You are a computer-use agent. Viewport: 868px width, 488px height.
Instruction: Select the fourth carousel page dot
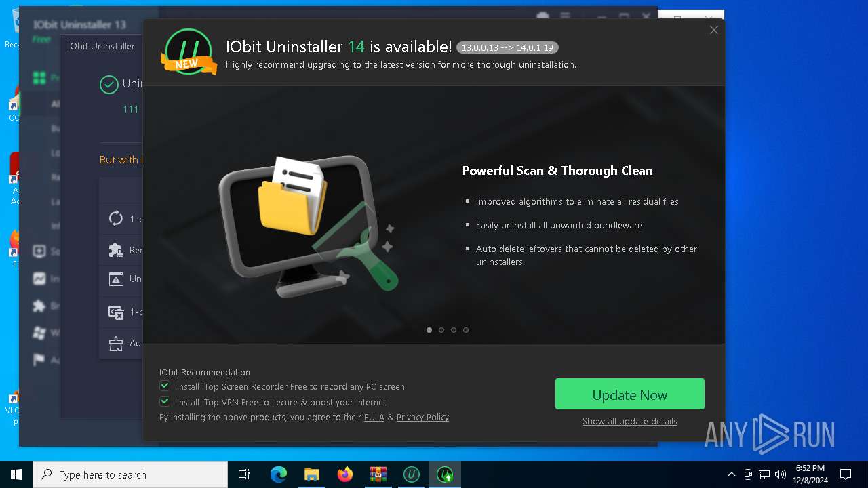click(466, 330)
